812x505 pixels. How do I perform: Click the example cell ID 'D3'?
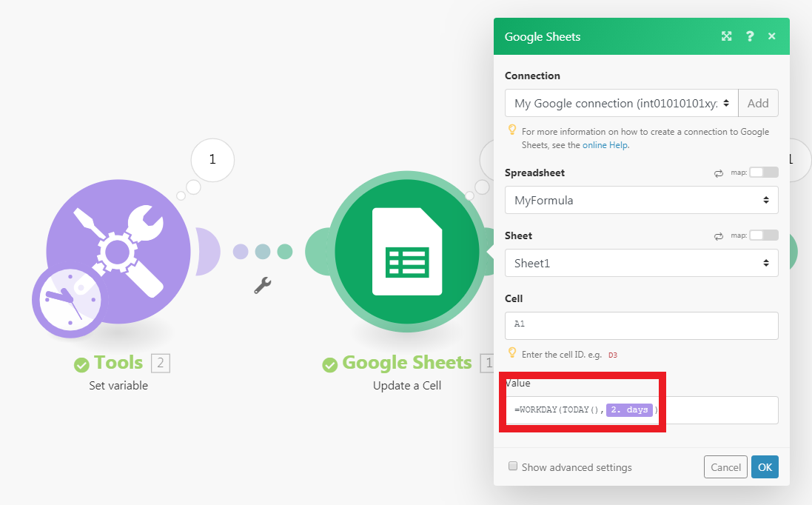(613, 355)
